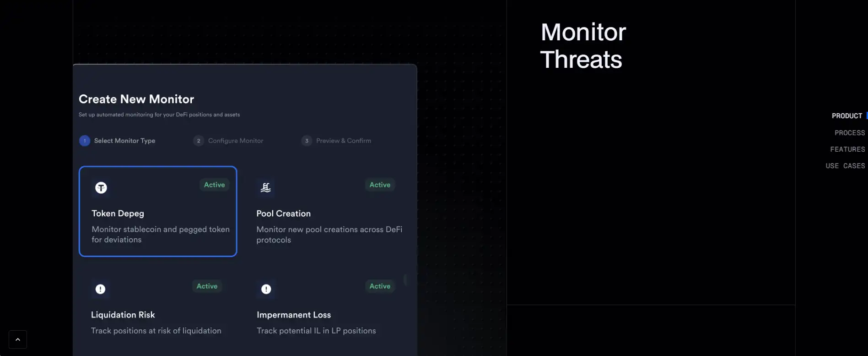This screenshot has height=356, width=868.
Task: Click the step 3 circle indicator
Action: tap(307, 141)
